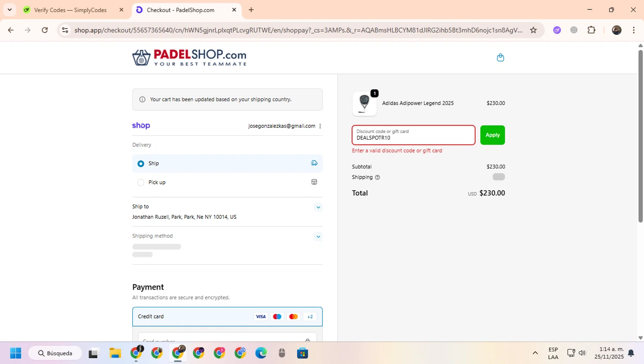The image size is (644, 364).
Task: Open Task View from the taskbar
Action: 93,353
